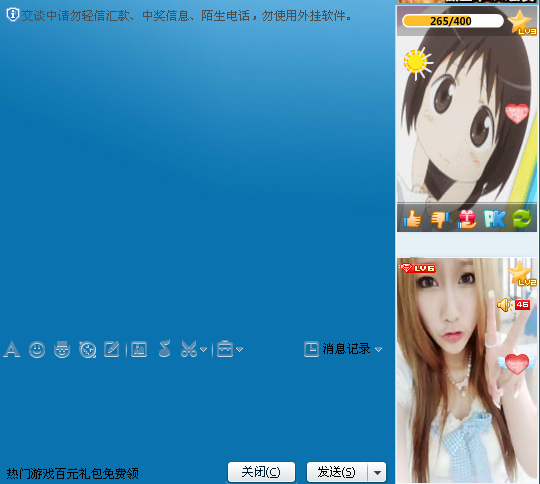Open 热门游戏百元礼包免费领 link
The image size is (540, 484).
[73, 474]
